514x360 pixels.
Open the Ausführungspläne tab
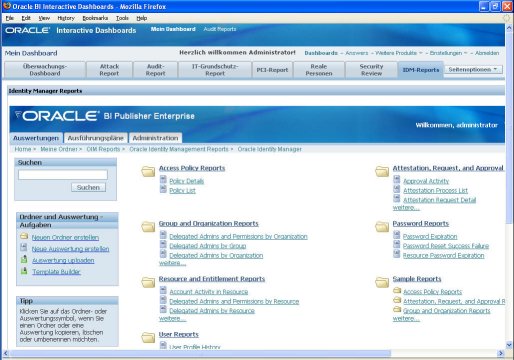point(95,138)
